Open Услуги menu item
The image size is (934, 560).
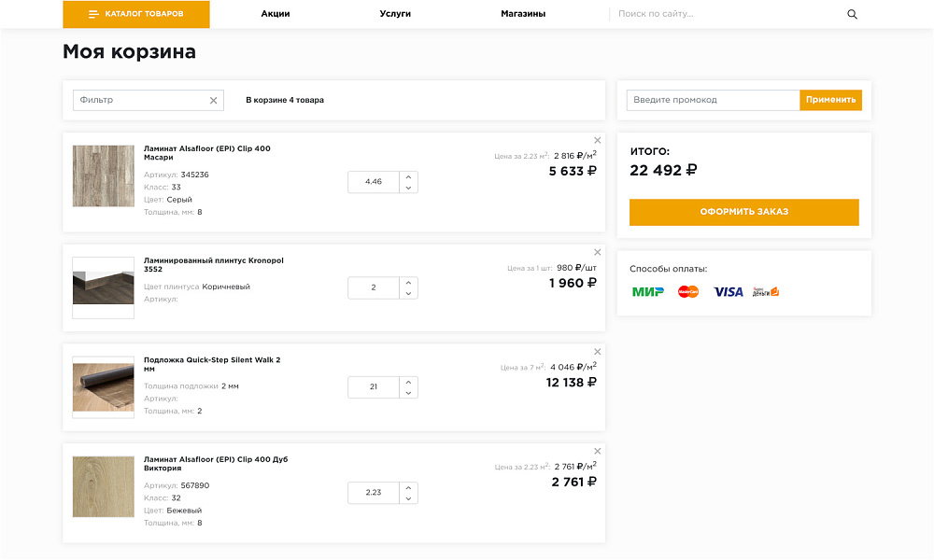pyautogui.click(x=395, y=14)
